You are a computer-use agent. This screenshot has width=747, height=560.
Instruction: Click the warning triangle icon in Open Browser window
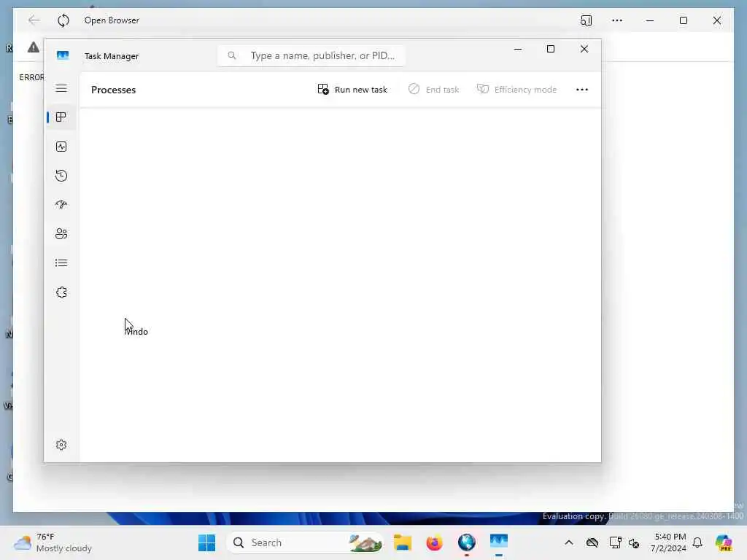(34, 47)
